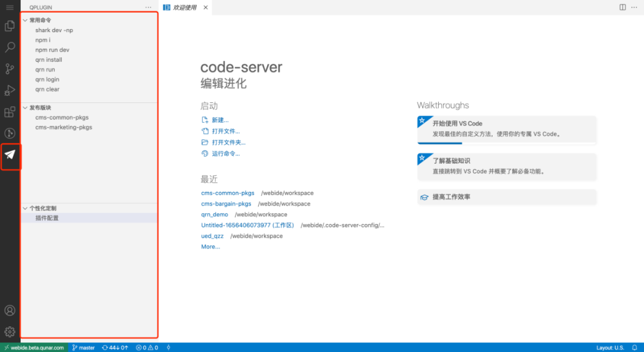Screen dimensions: 644x352
Task: Open the Git graph activity icon
Action: pos(10,133)
